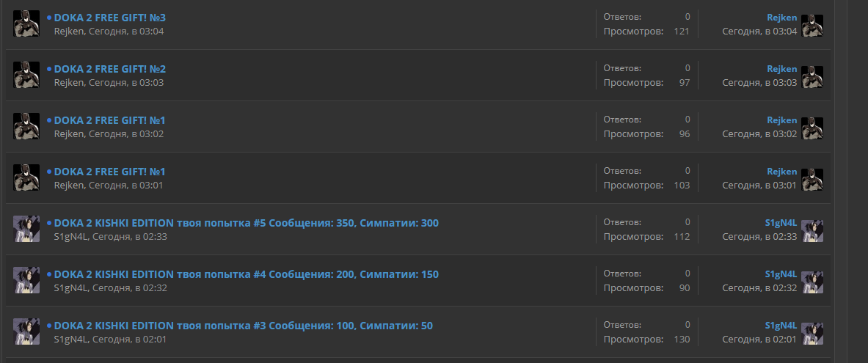Screen dimensions: 868x363
Task: Click S1gN4L's small avatar beside 02:33 last post
Action: [812, 231]
